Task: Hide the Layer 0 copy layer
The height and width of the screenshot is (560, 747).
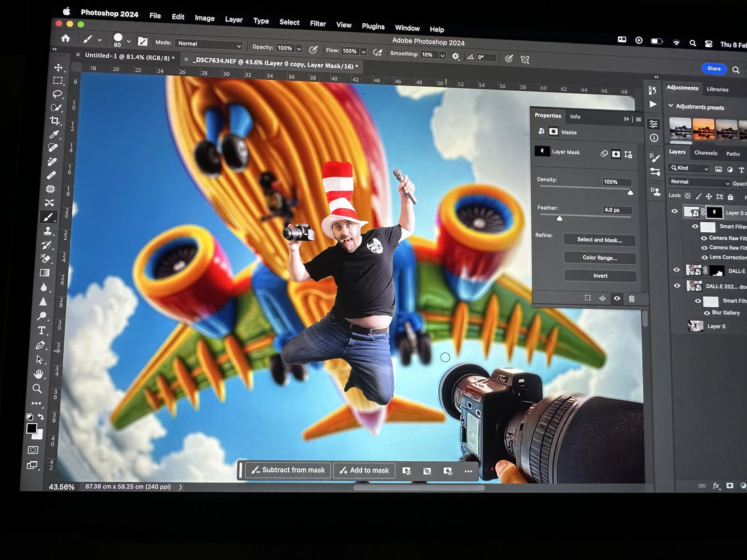Action: [674, 212]
